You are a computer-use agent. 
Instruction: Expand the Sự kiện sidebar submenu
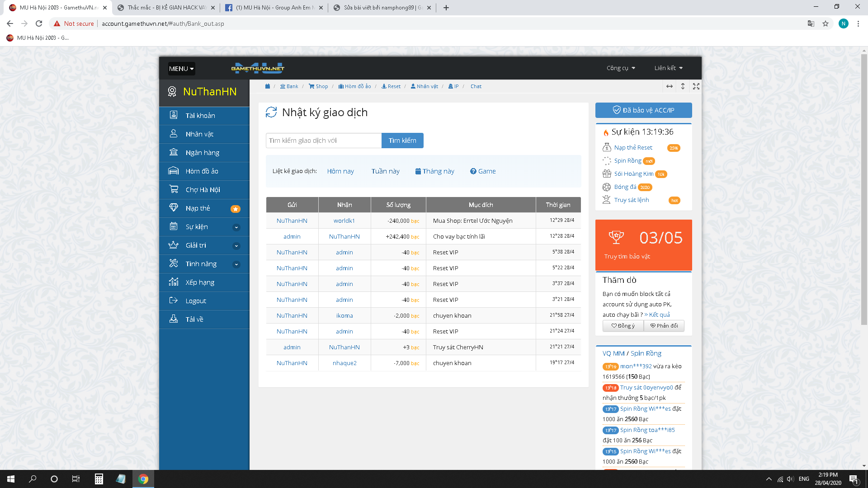(236, 227)
